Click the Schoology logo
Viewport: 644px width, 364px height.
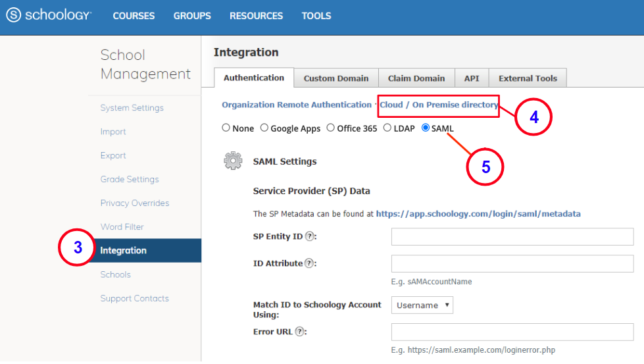tap(49, 15)
